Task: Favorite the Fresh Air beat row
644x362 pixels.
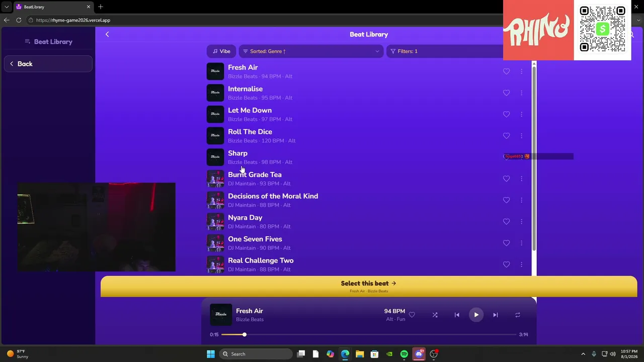Action: click(x=506, y=71)
